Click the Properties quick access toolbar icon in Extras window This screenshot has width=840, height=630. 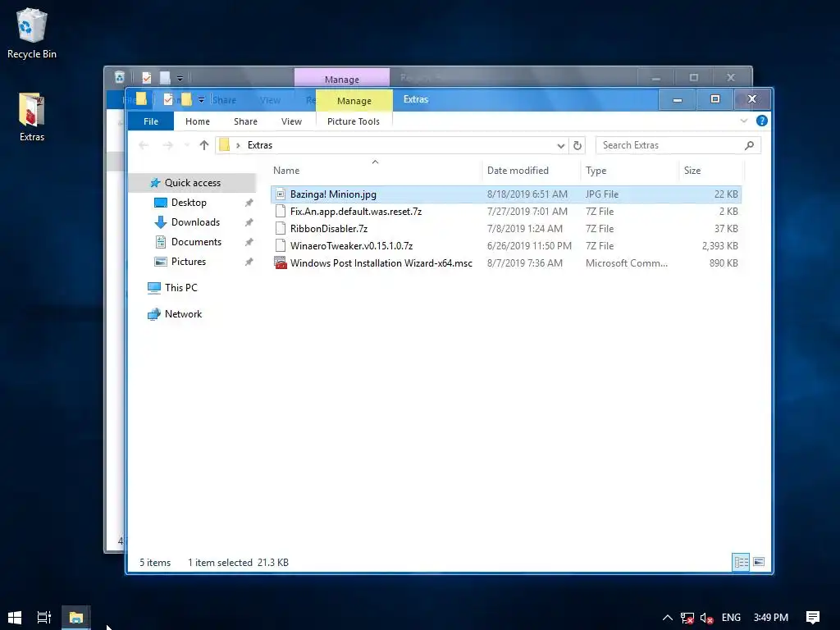pos(168,99)
